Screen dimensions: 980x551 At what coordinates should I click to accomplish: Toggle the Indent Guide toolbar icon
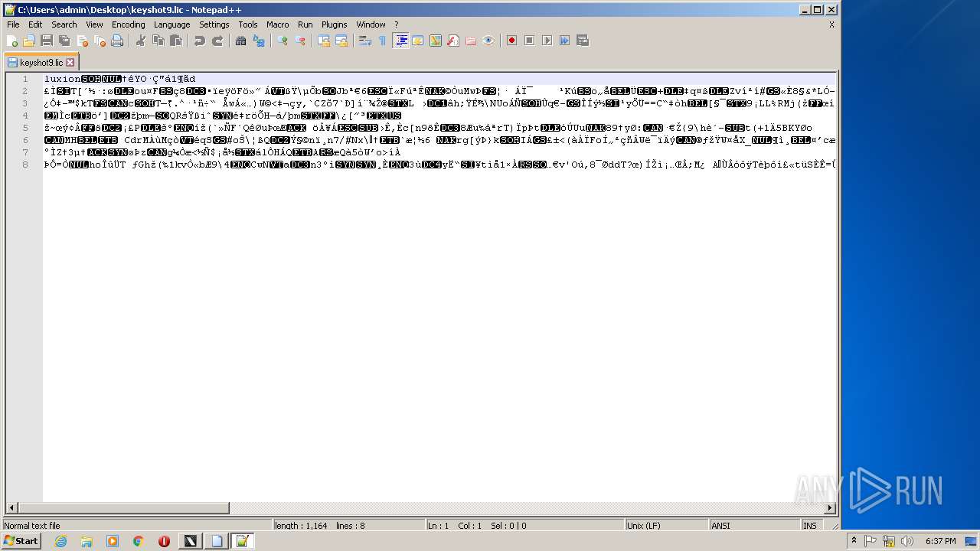coord(400,41)
